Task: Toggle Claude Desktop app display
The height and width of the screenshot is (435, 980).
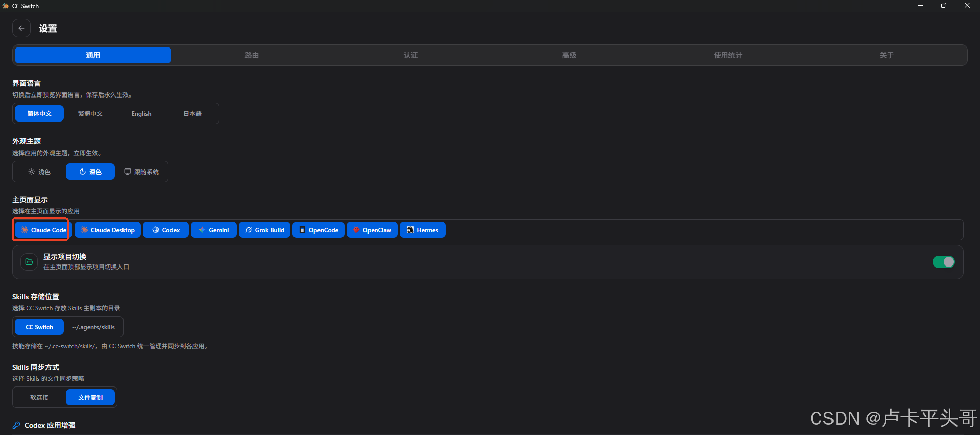Action: point(108,230)
